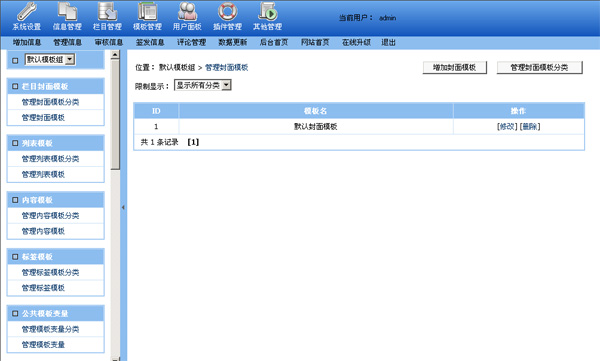Viewport: 600px width, 361px height.
Task: Click 签发信息 in the menu bar
Action: [x=150, y=42]
